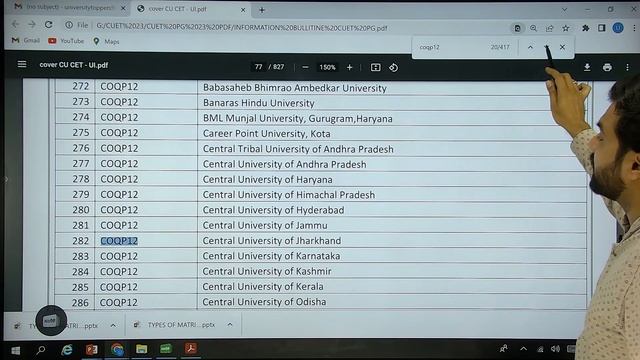Open the Extensions puzzle icon
640x360 pixels.
(x=586, y=28)
